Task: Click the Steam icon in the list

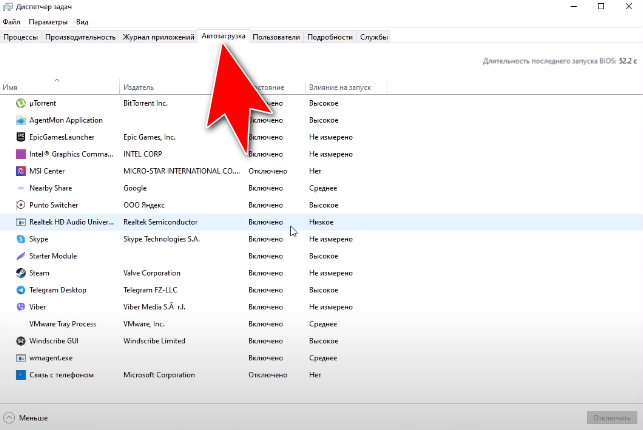Action: pyautogui.click(x=21, y=273)
